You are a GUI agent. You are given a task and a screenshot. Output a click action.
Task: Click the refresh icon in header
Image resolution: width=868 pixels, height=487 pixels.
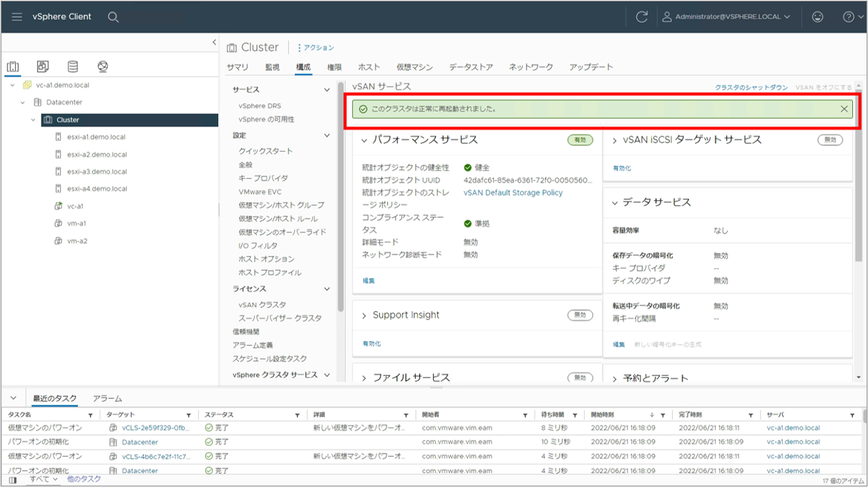(642, 16)
